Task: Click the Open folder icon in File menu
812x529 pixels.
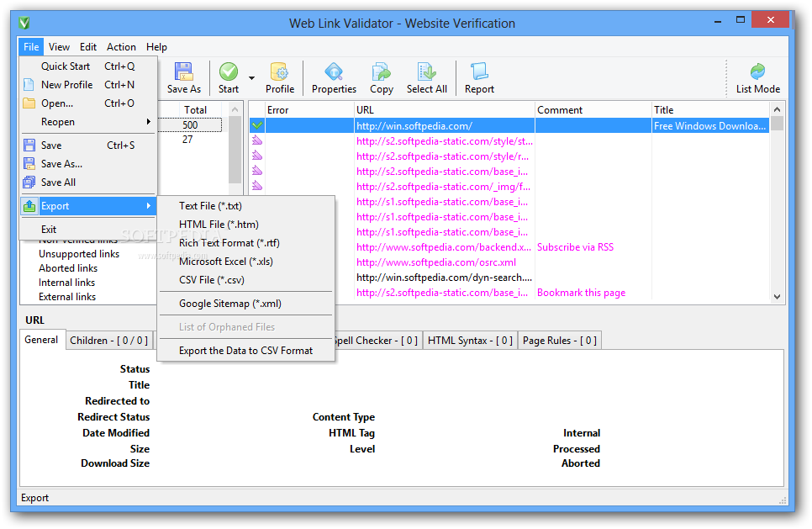Action: (x=29, y=103)
